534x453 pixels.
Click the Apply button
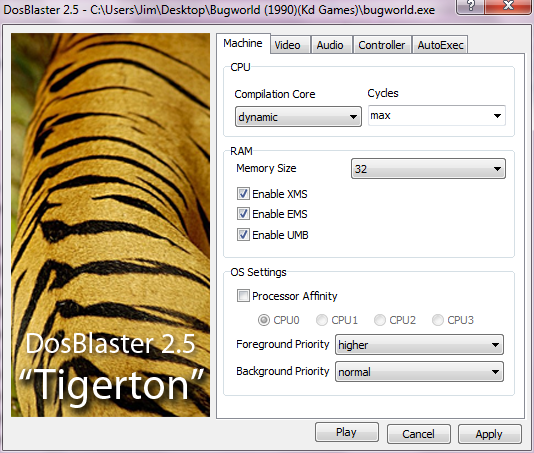(x=489, y=434)
